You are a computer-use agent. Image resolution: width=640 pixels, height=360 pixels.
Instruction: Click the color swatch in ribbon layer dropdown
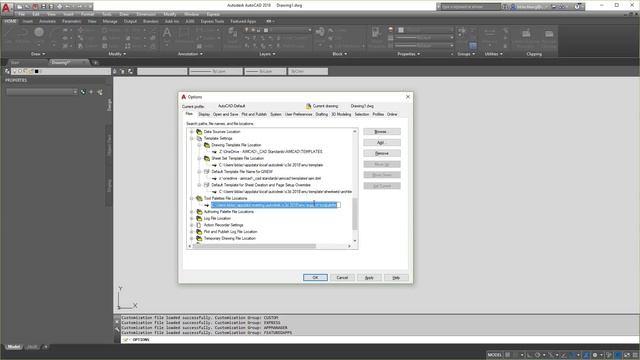pos(266,30)
